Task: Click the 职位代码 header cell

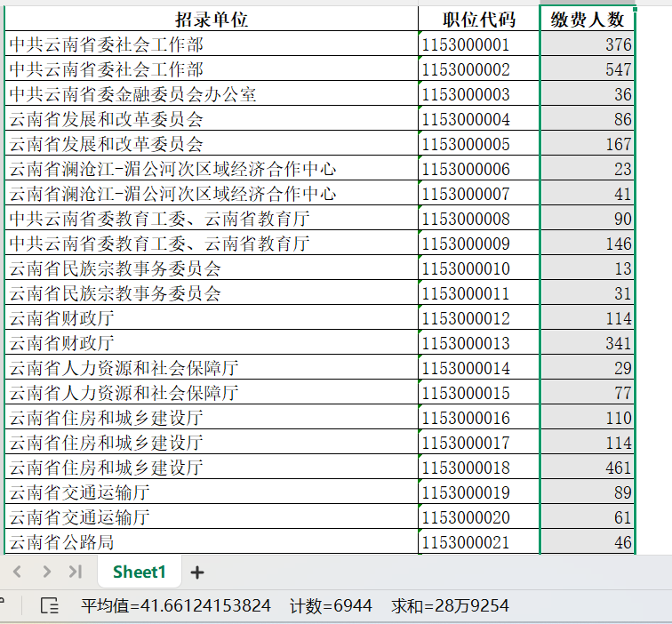Action: coord(479,20)
